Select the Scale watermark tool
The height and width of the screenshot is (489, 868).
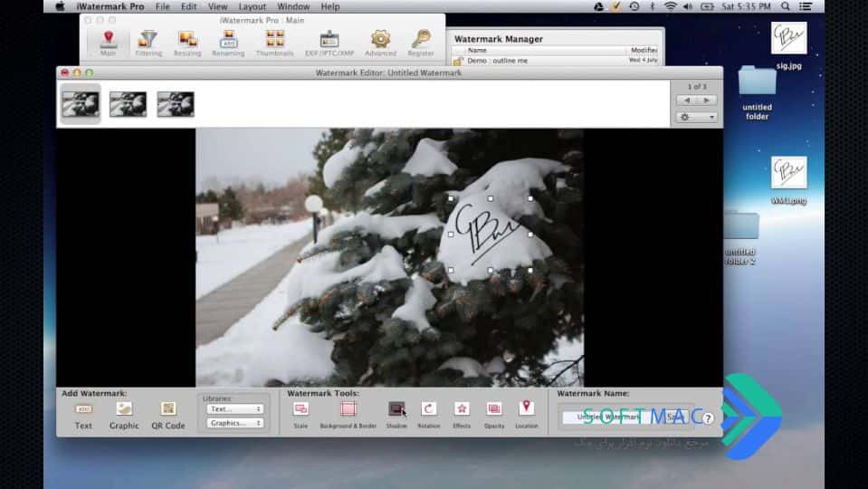(x=300, y=415)
